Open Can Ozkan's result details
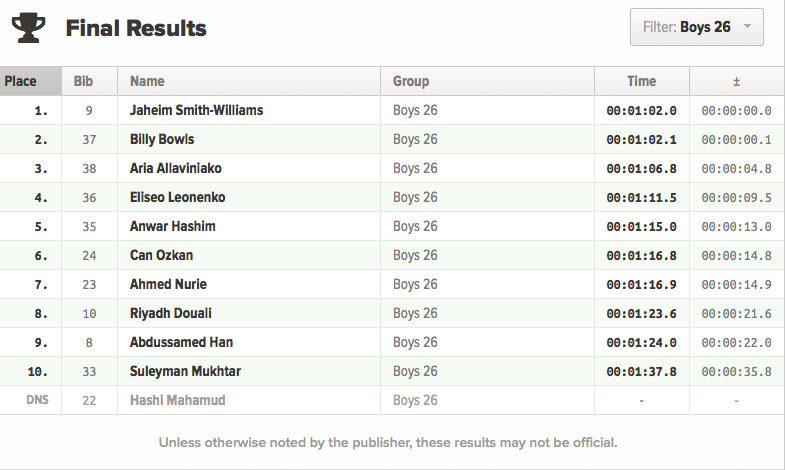 point(158,255)
